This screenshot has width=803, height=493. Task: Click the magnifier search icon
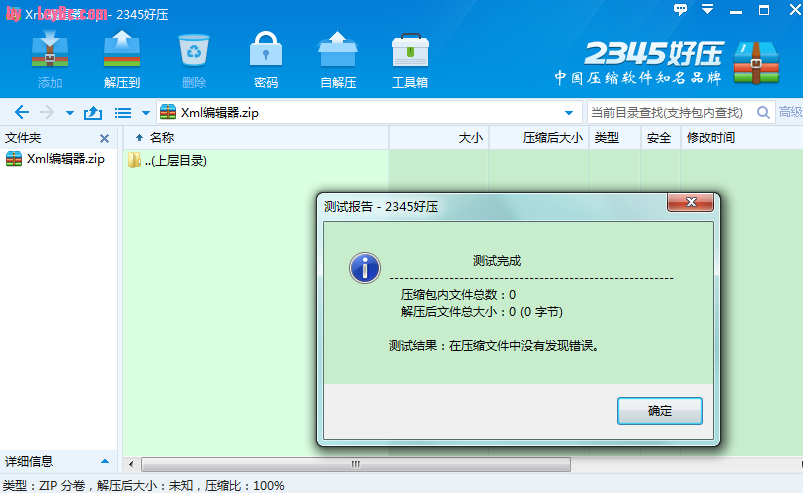click(763, 112)
